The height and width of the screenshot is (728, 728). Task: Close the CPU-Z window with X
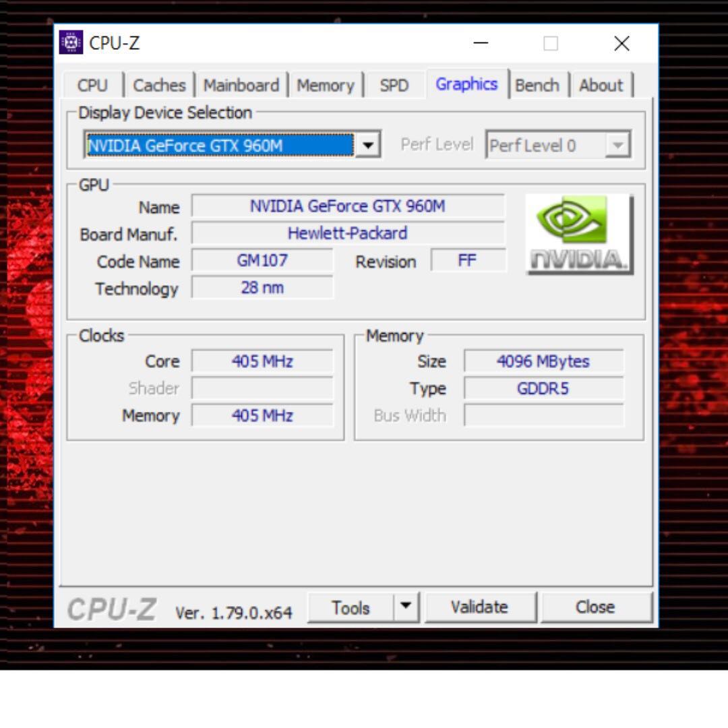coord(621,43)
